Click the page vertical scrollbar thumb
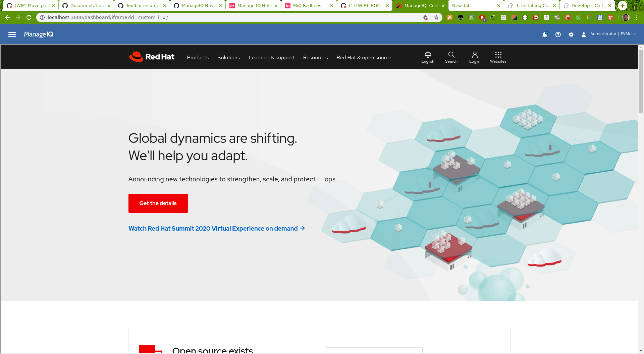 pyautogui.click(x=641, y=81)
